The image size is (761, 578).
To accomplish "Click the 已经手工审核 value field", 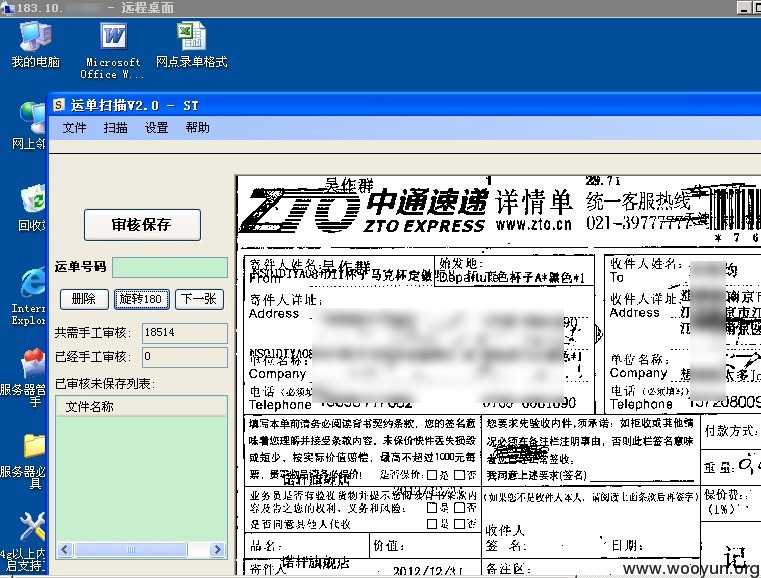I will coord(185,357).
